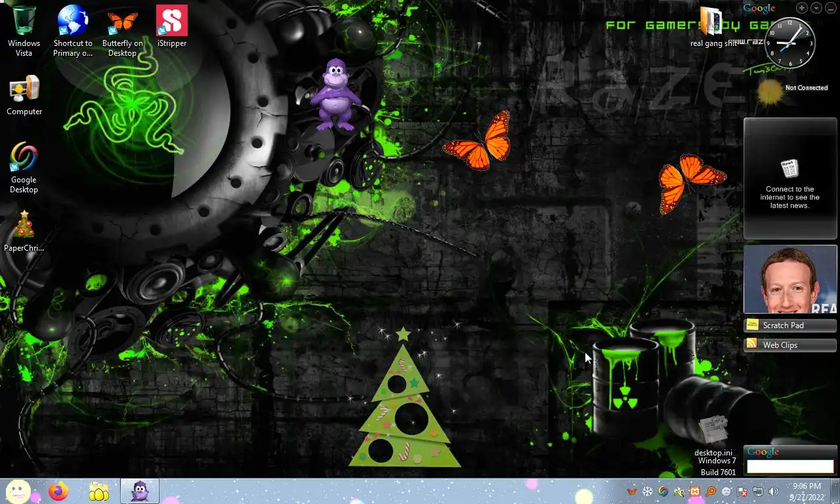Open Action Center flag tray icon
Image resolution: width=840 pixels, height=504 pixels.
[742, 492]
